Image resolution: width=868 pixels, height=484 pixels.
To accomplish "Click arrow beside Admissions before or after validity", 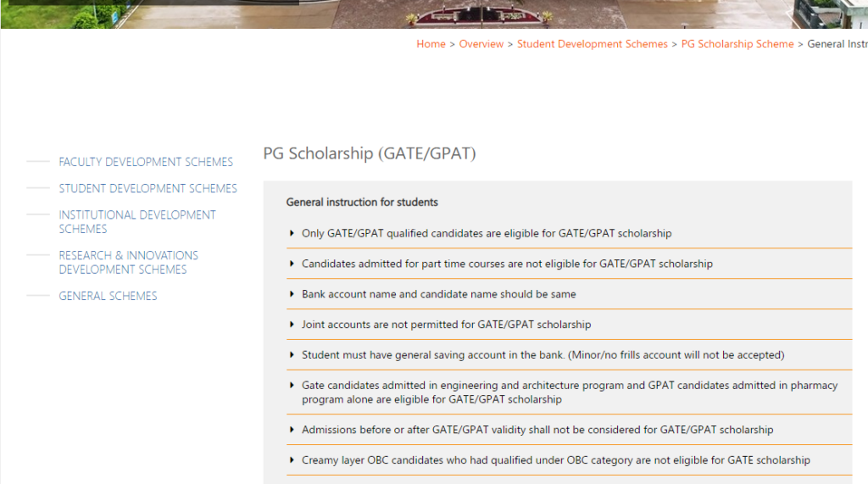I will click(x=292, y=430).
